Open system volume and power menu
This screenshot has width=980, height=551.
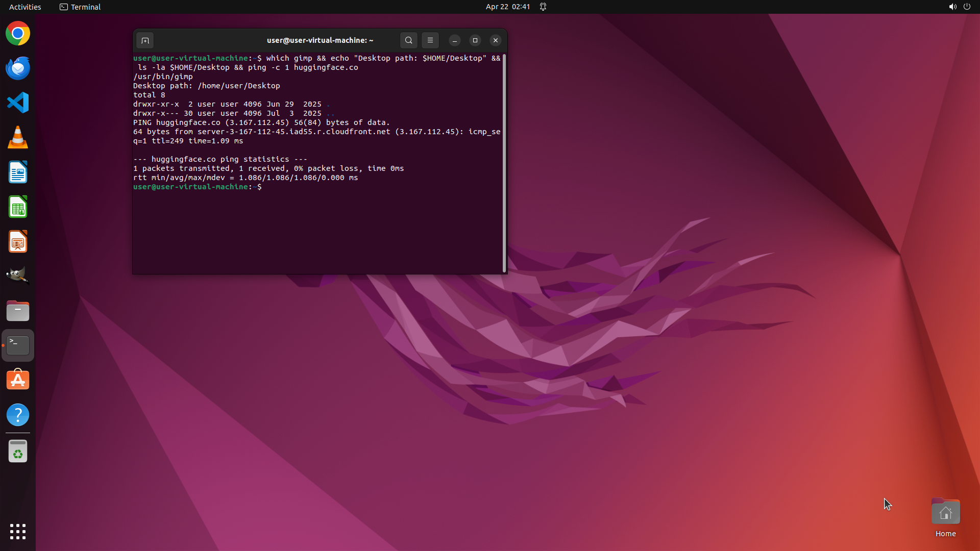click(x=959, y=7)
